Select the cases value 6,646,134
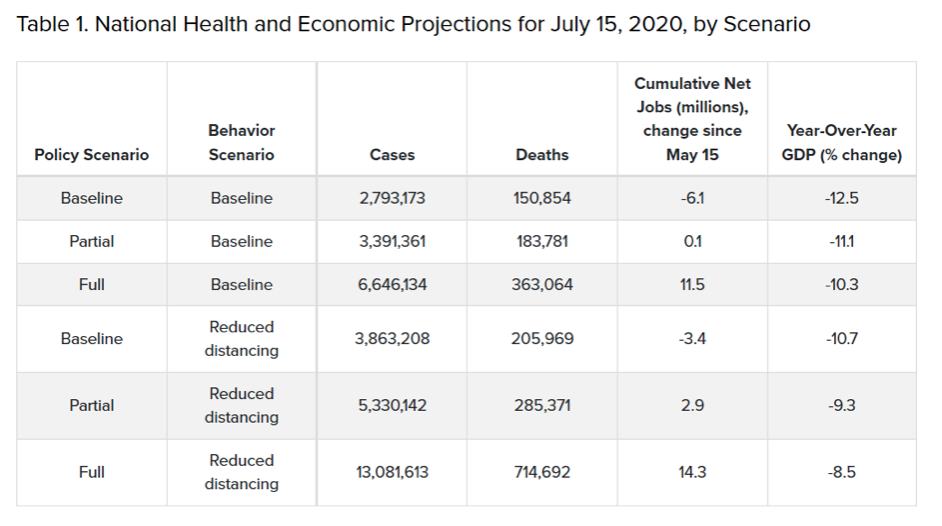Screen dimensions: 942x526 [x=392, y=285]
